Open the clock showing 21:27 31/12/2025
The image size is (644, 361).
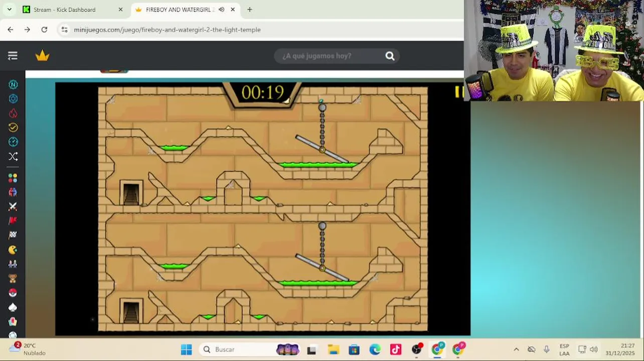(620, 349)
